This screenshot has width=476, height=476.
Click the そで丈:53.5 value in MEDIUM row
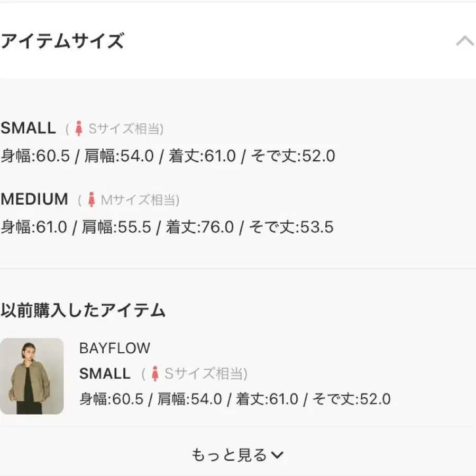pos(292,227)
